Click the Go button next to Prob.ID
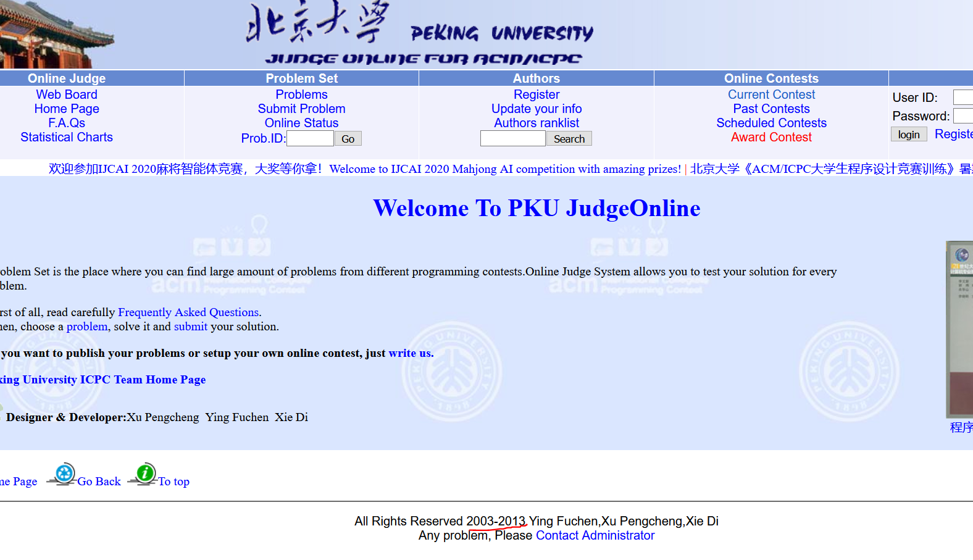Screen dimensions: 973x560 tap(348, 139)
